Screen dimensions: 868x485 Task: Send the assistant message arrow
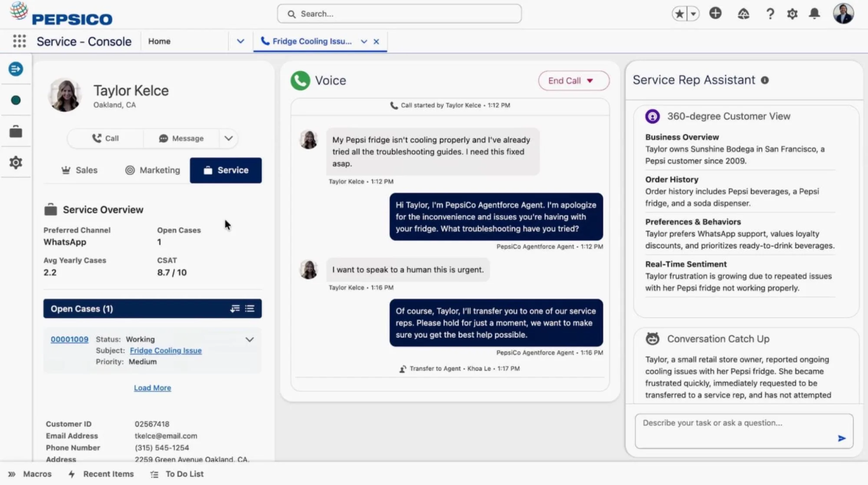point(842,438)
